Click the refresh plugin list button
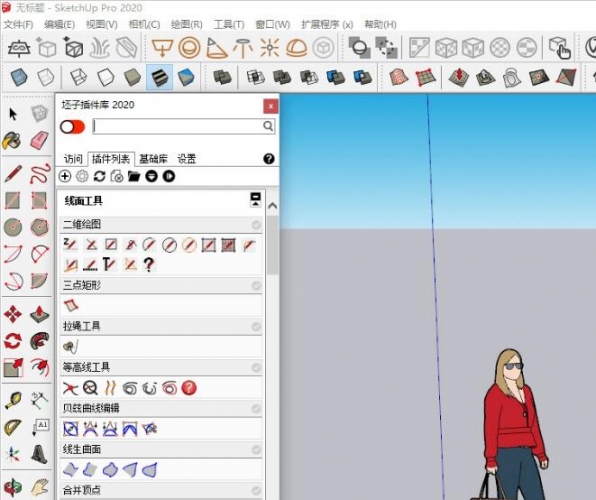This screenshot has width=596, height=500. [100, 176]
